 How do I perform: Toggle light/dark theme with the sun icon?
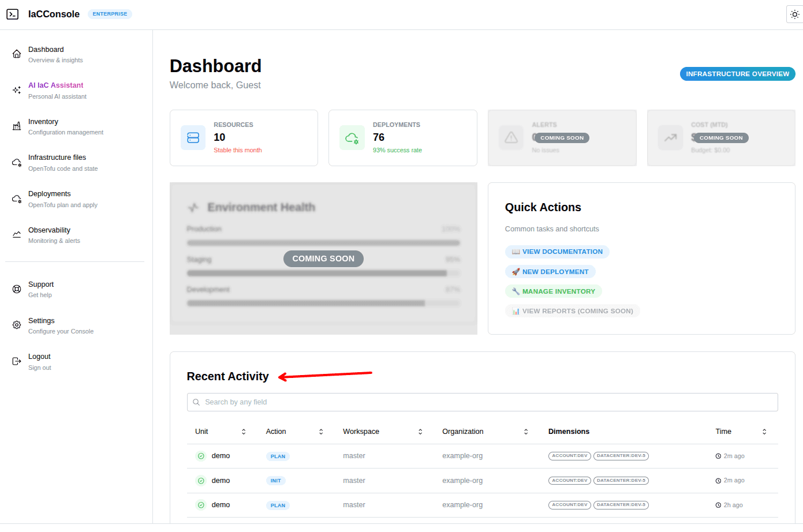pos(794,14)
